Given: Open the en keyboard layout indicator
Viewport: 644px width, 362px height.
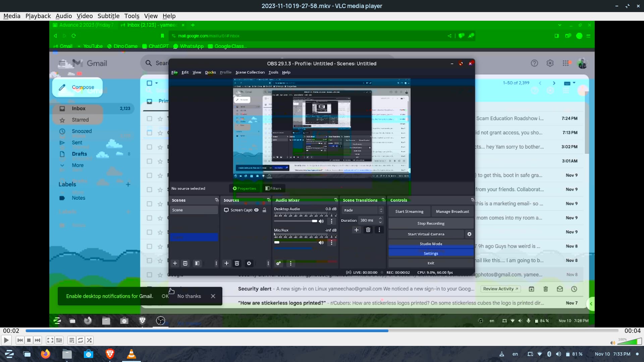Looking at the screenshot, I should tap(515, 354).
